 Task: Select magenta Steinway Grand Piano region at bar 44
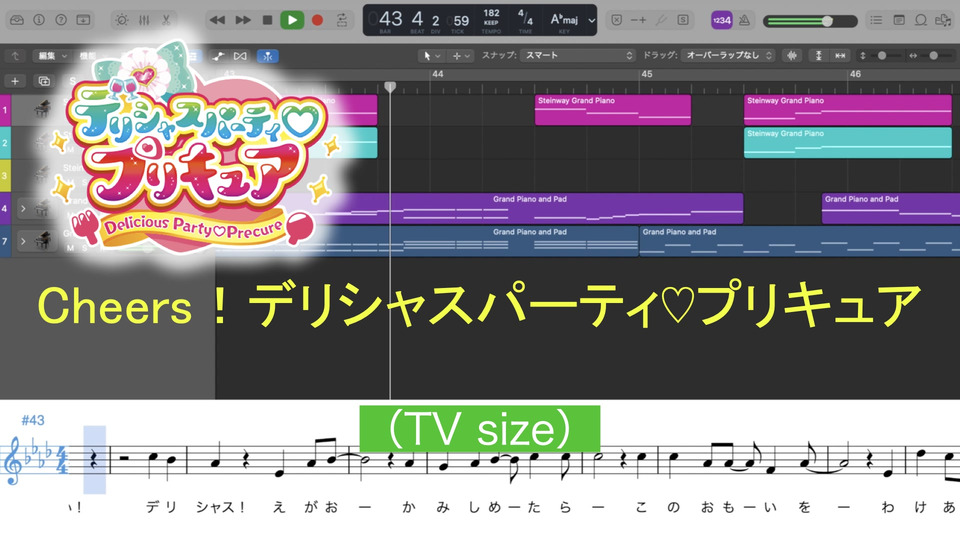coord(613,110)
